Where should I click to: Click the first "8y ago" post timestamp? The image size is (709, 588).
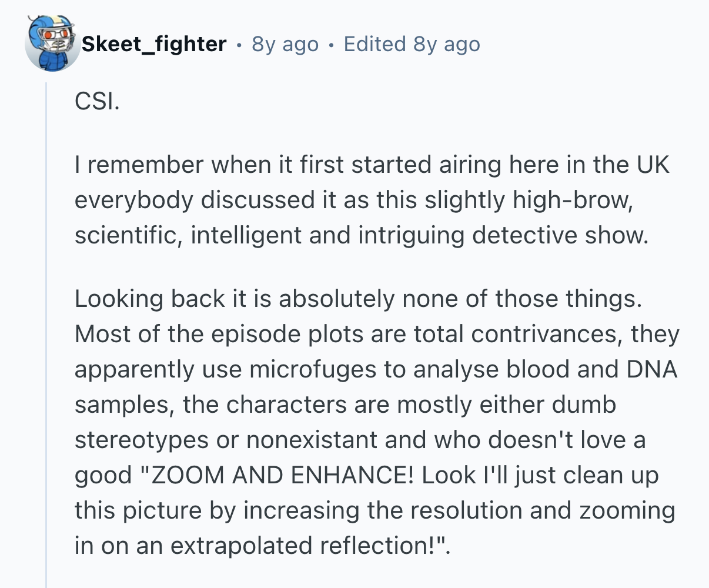(x=285, y=44)
